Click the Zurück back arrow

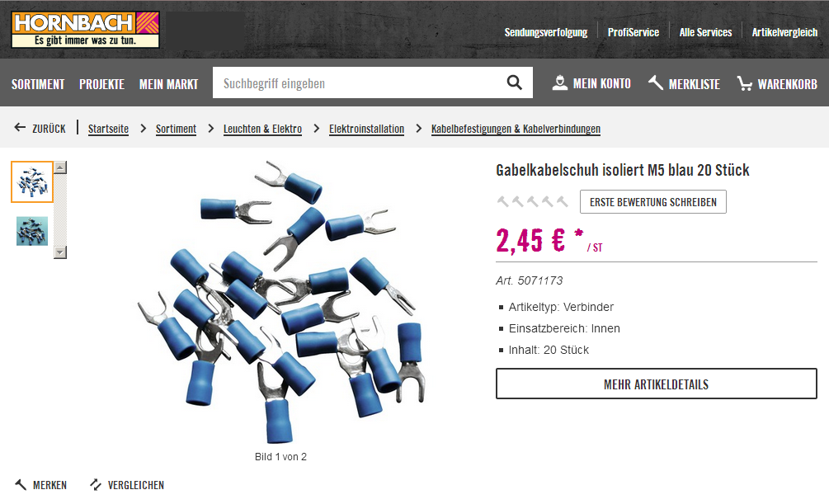(20, 128)
